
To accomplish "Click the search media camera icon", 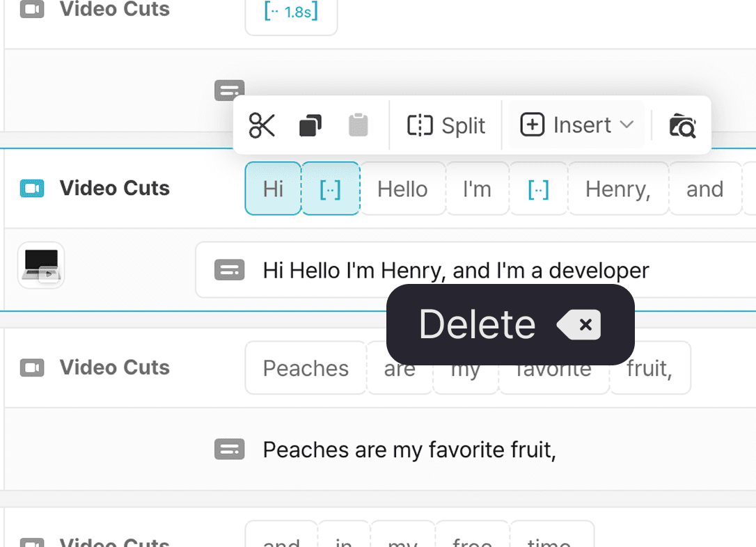I will click(682, 126).
